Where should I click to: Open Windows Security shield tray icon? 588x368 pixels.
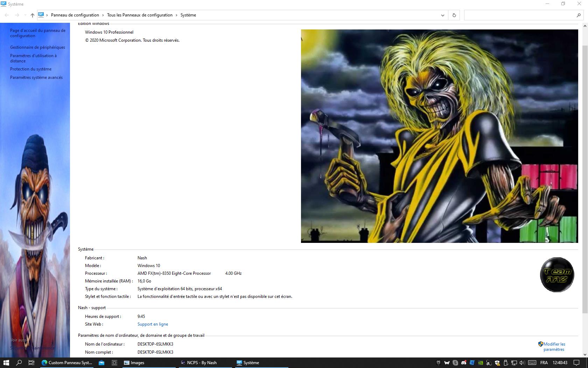tap(497, 363)
